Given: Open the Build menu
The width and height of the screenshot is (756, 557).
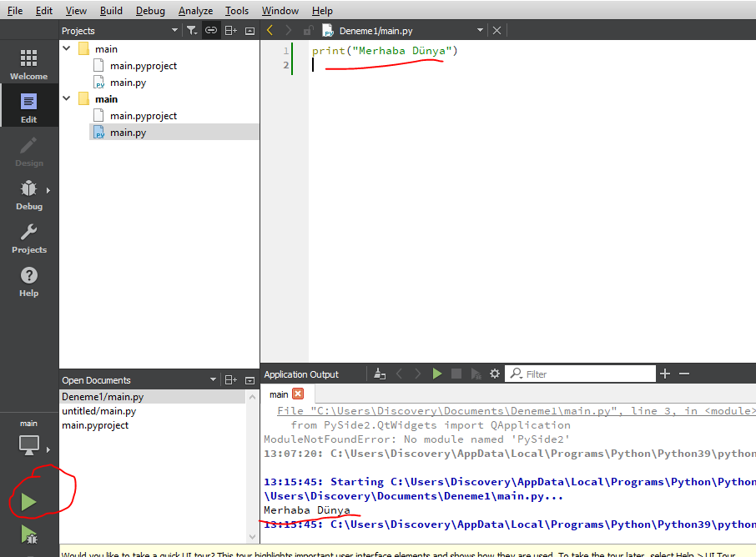Looking at the screenshot, I should (110, 11).
